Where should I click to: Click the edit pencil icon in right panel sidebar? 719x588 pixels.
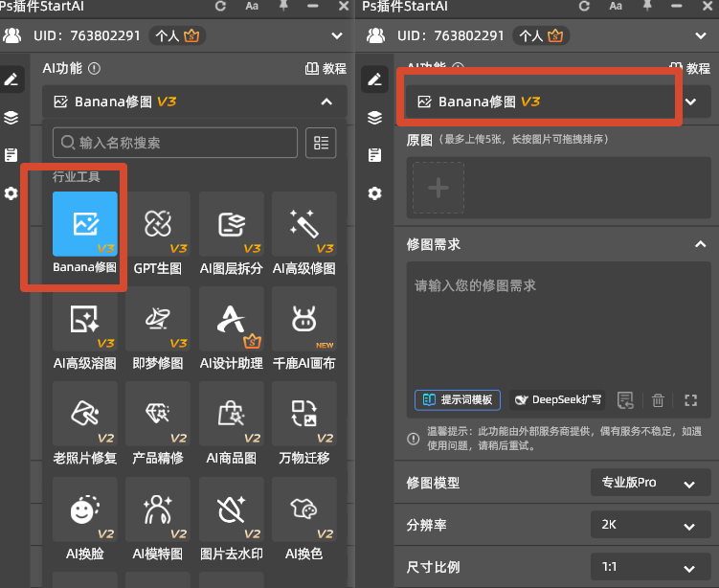click(x=374, y=79)
